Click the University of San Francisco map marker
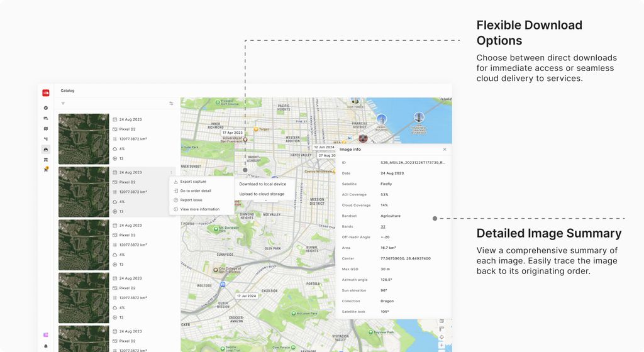644x352 pixels. click(245, 140)
